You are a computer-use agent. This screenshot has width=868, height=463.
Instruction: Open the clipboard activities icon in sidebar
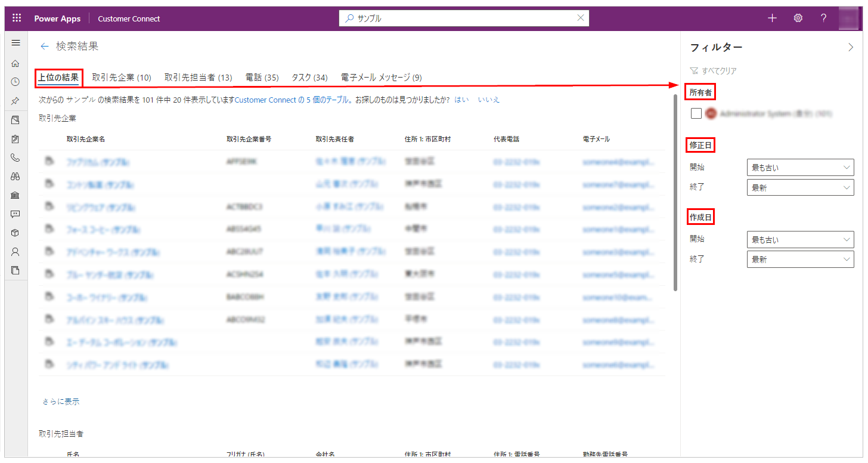[15, 139]
